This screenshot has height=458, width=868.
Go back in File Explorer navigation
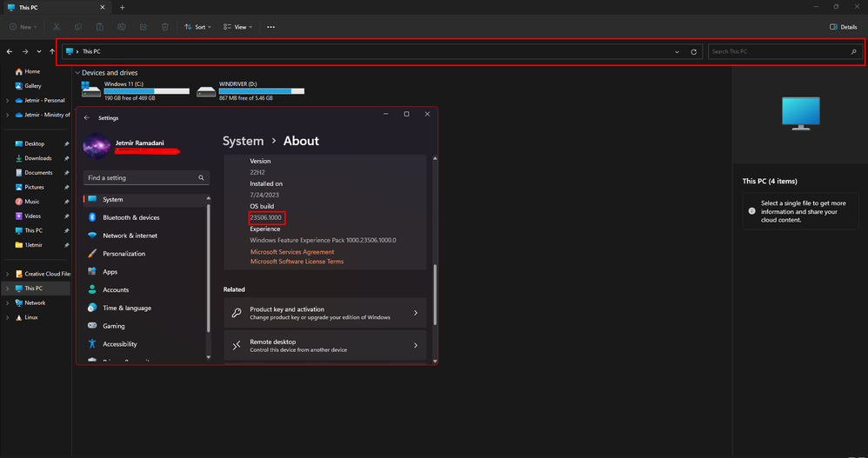point(10,51)
